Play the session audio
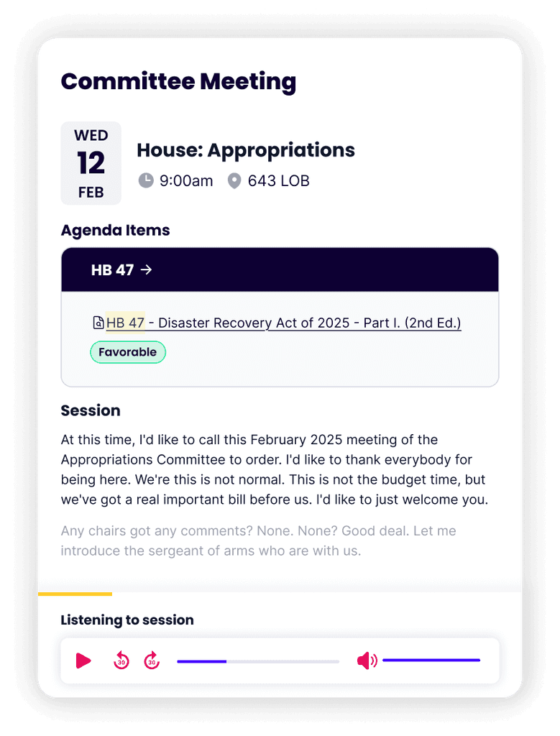 coord(83,661)
